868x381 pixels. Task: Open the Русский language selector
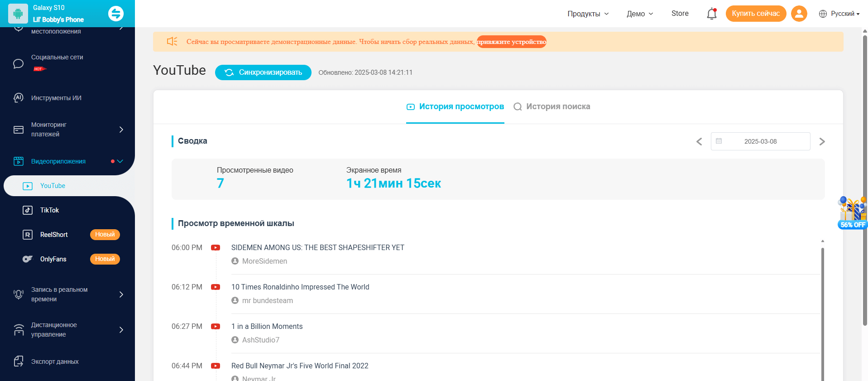(x=839, y=14)
